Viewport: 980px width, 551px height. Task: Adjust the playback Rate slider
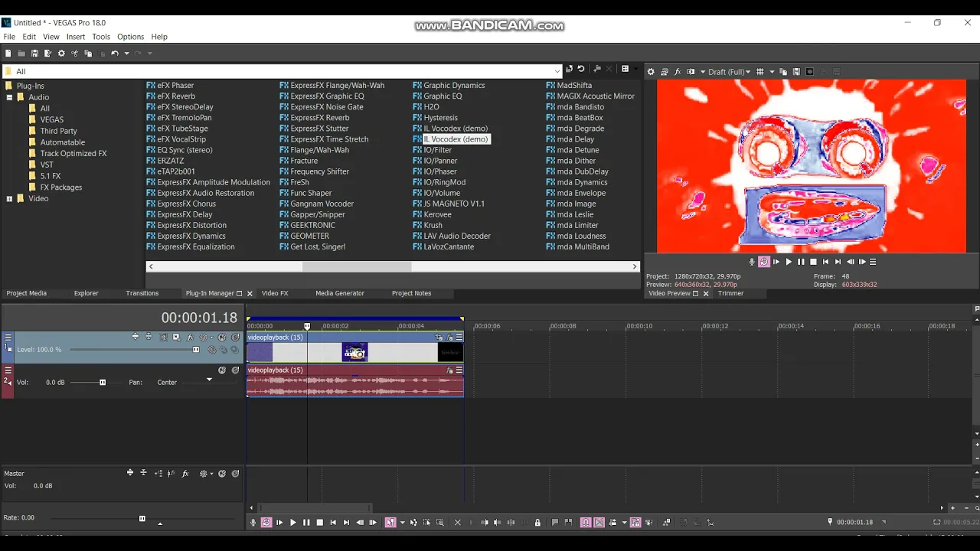tap(142, 519)
